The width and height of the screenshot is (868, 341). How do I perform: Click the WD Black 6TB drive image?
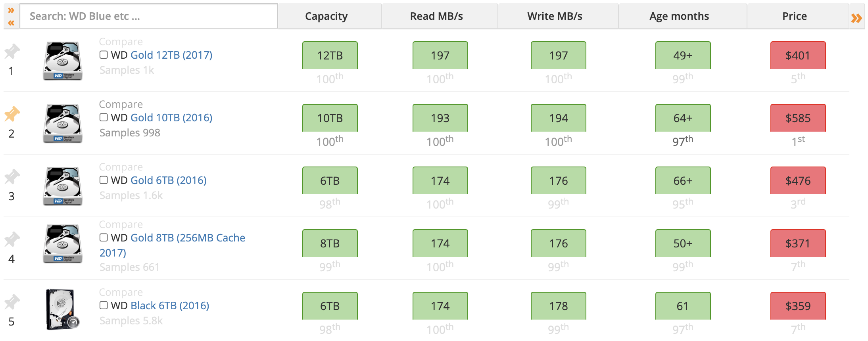[62, 309]
